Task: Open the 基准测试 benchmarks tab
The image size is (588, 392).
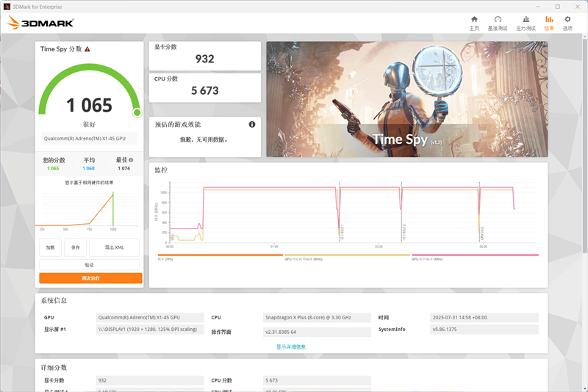Action: coord(498,23)
